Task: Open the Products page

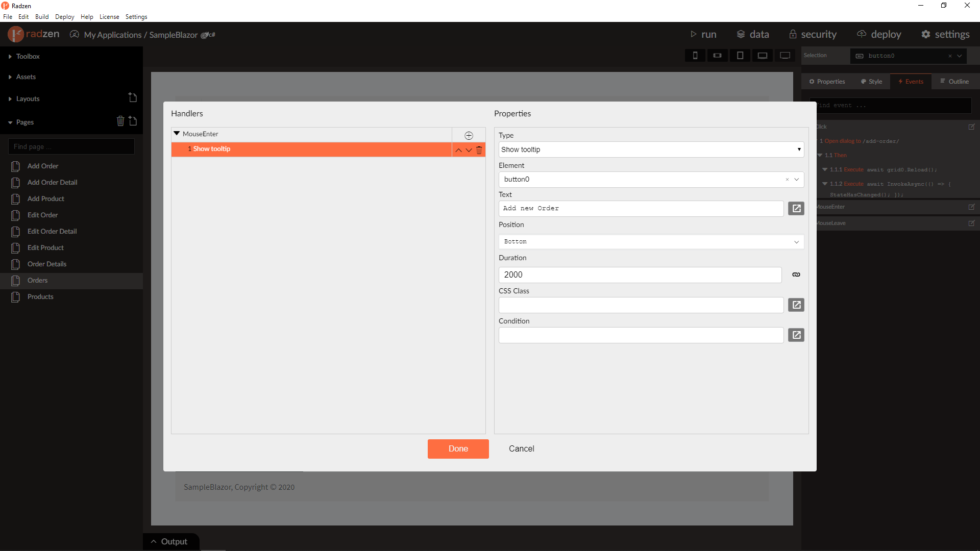Action: [40, 297]
